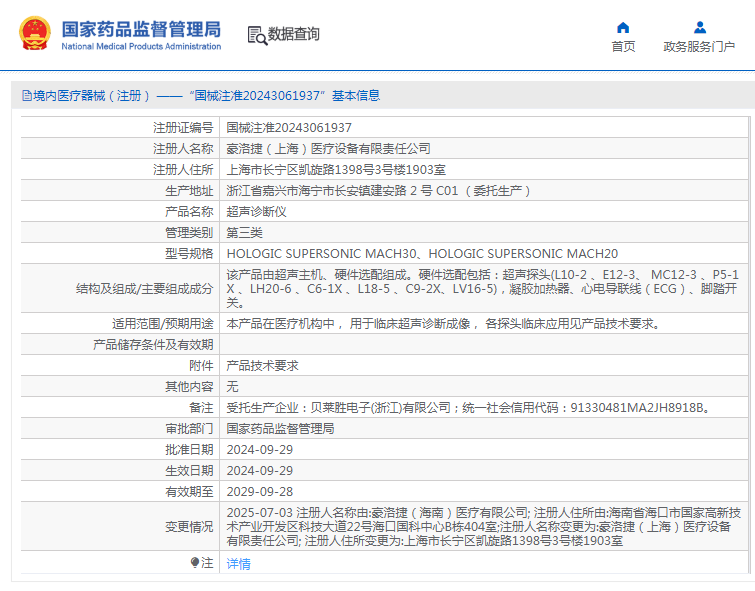The height and width of the screenshot is (591, 755).
Task: Click 批准日期 label
Action: pyautogui.click(x=189, y=450)
